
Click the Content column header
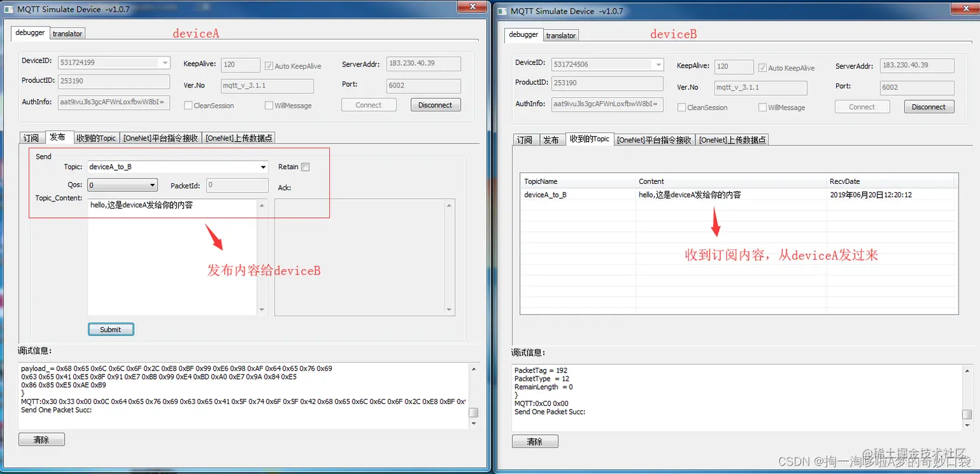731,181
